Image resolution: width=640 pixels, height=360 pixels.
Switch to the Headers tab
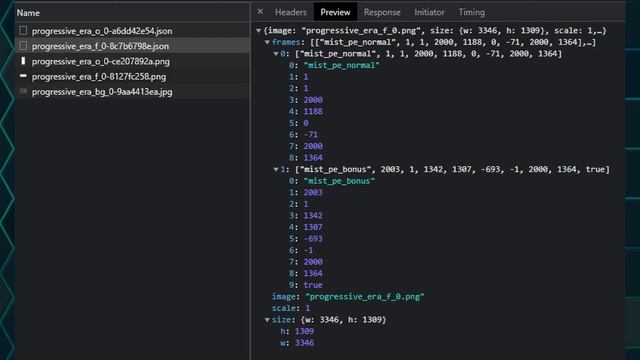291,12
